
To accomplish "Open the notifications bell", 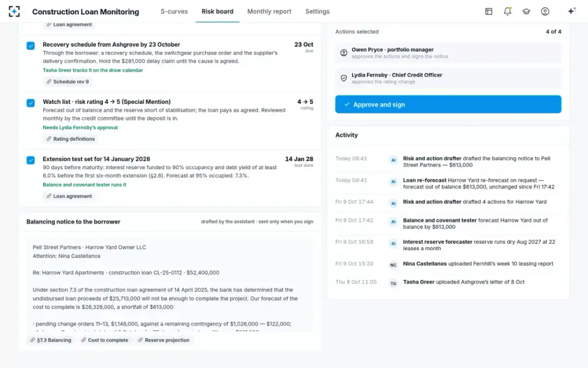I will click(x=507, y=11).
